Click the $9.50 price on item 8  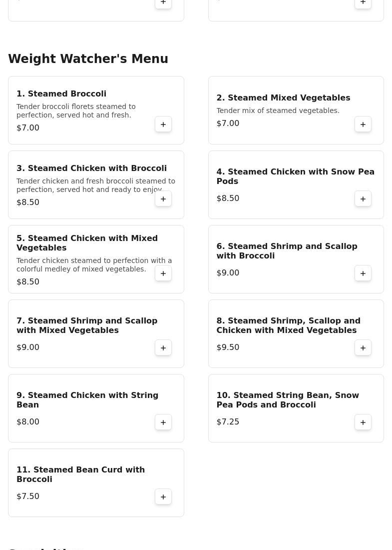pyautogui.click(x=228, y=347)
